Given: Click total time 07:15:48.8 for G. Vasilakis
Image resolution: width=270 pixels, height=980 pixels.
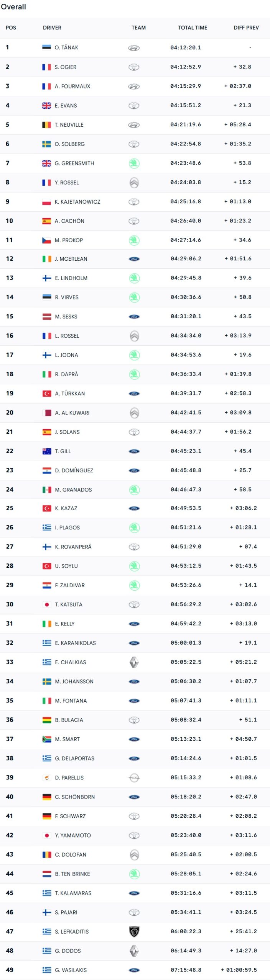Looking at the screenshot, I should click(186, 970).
